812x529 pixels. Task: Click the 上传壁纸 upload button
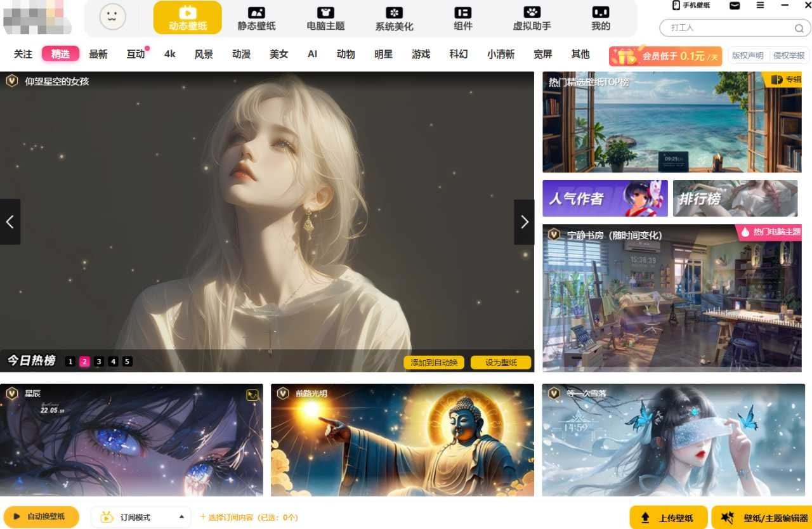tap(667, 516)
